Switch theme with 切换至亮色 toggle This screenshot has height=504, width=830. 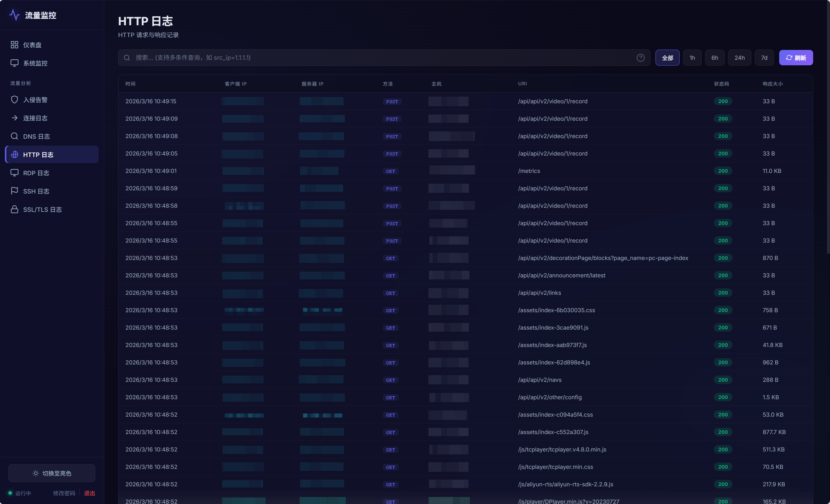pyautogui.click(x=52, y=473)
